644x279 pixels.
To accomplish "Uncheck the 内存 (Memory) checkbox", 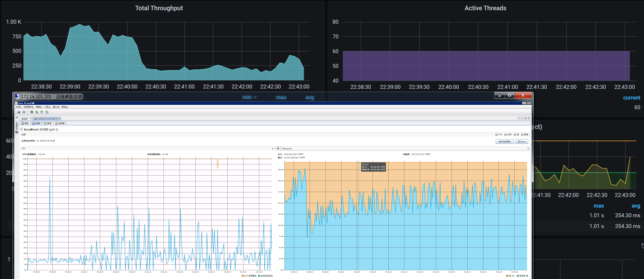I will coord(506,135).
